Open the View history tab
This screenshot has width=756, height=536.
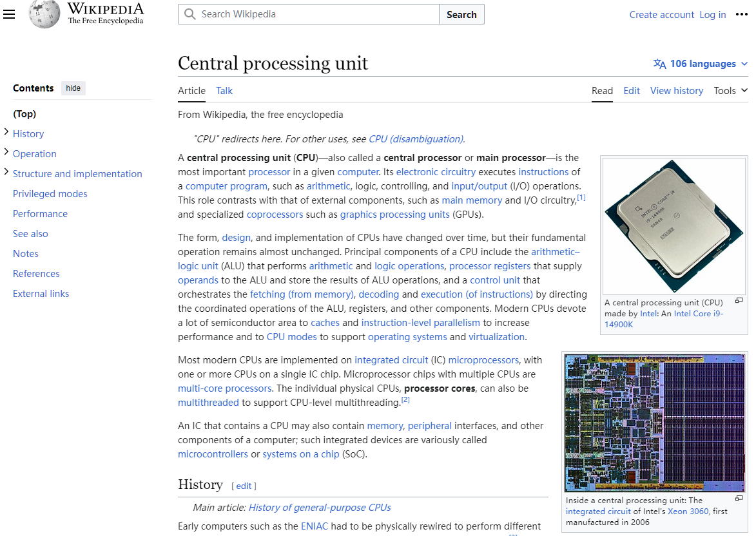point(676,91)
